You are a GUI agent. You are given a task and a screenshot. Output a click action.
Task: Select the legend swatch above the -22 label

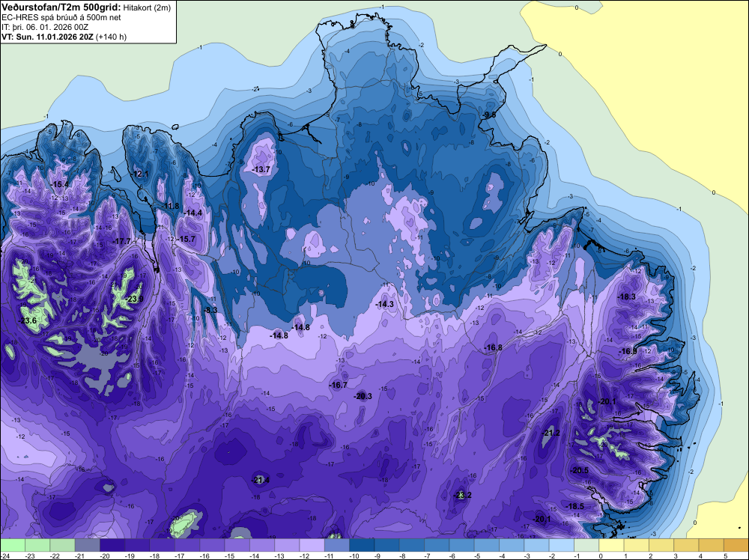click(x=63, y=545)
